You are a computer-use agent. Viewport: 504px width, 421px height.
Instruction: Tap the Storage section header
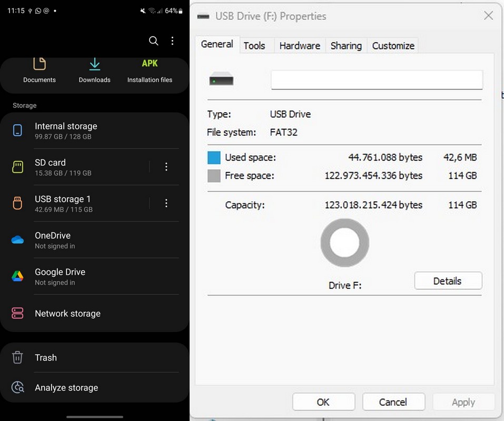click(x=24, y=105)
